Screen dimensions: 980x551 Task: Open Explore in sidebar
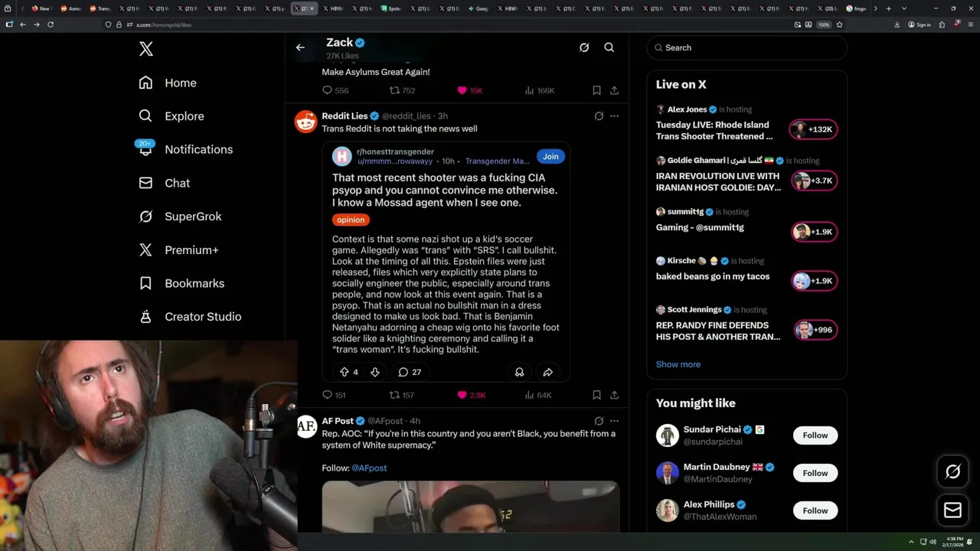tap(171, 116)
